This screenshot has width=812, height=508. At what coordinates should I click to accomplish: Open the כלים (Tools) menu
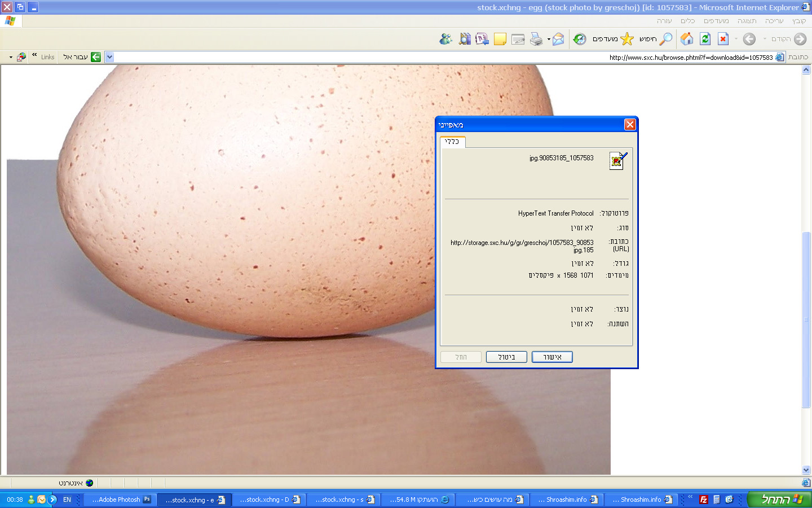[687, 21]
